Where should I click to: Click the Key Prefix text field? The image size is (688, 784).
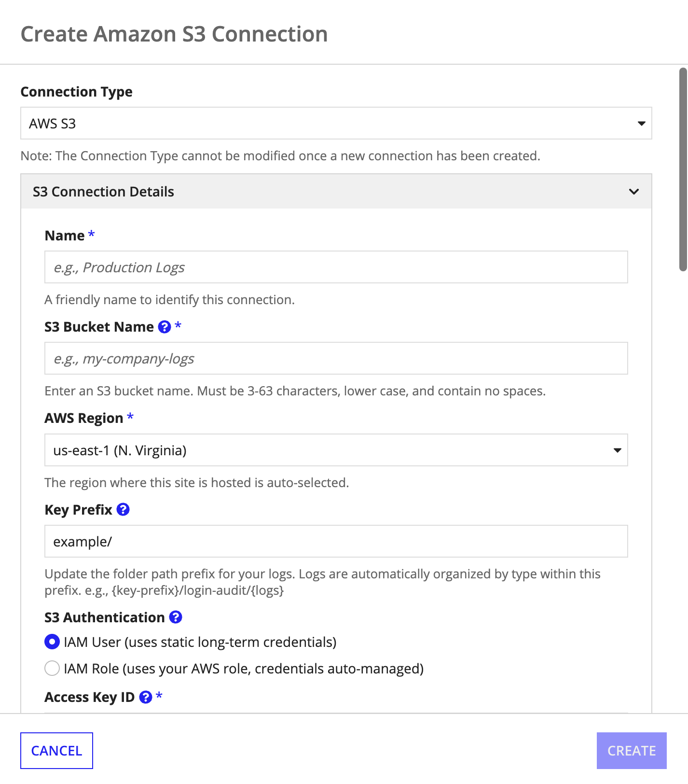coord(336,541)
